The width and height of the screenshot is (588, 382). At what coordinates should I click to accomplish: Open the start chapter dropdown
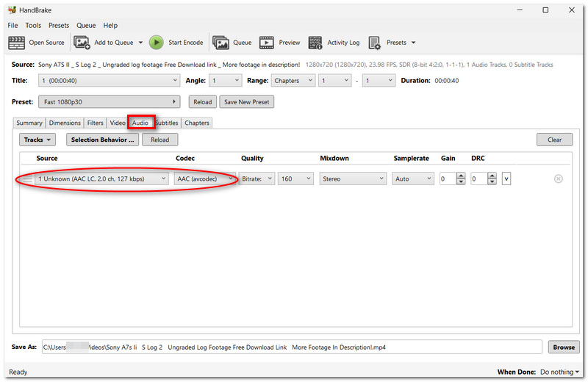tap(335, 81)
